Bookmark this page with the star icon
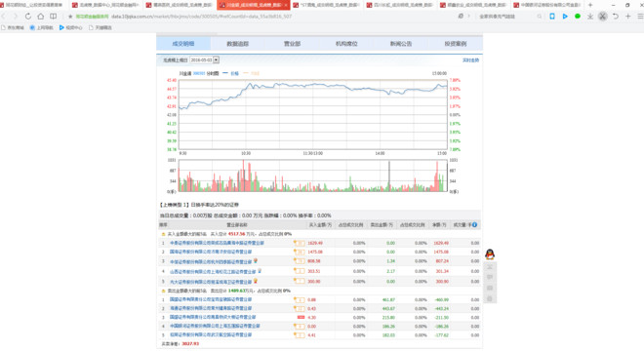This screenshot has width=644, height=351. (x=70, y=17)
